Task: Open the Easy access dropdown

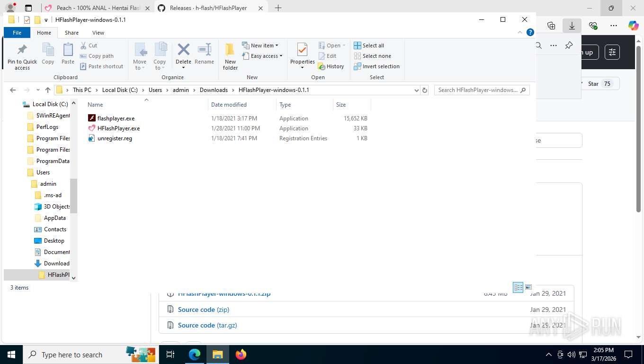Action: (x=262, y=56)
